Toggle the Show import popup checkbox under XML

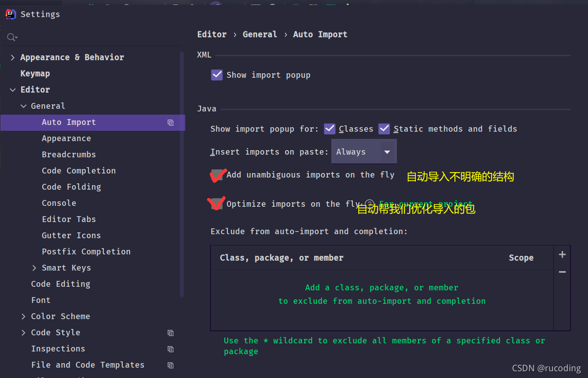pyautogui.click(x=217, y=75)
